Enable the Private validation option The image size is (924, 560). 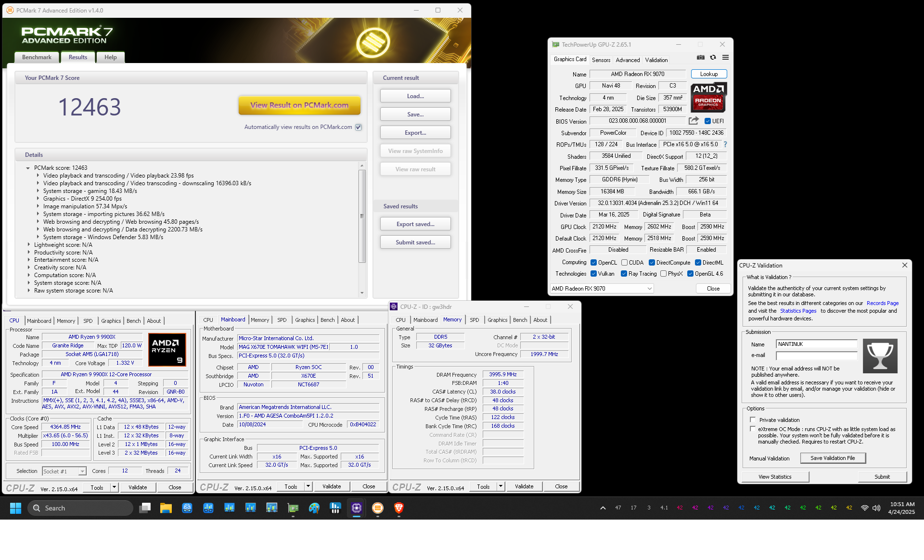(x=753, y=420)
